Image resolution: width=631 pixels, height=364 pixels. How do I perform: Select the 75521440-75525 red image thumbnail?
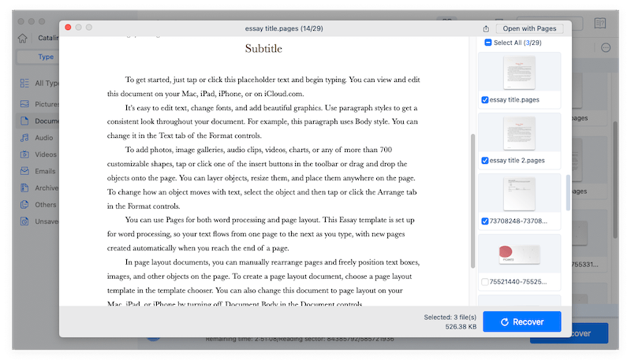[x=519, y=254]
